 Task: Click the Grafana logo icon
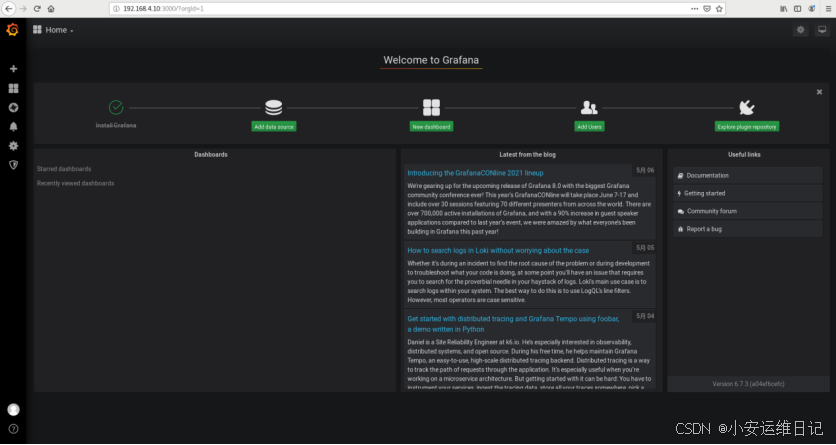pyautogui.click(x=13, y=30)
